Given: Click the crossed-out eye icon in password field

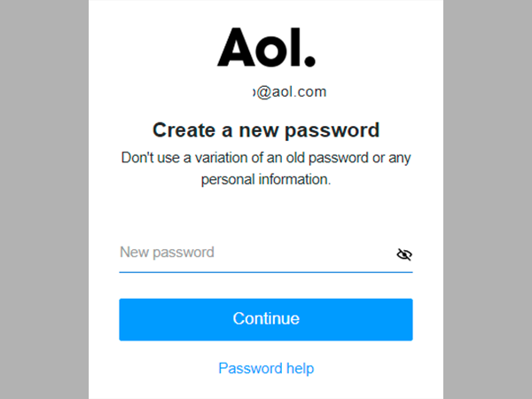Looking at the screenshot, I should click(404, 254).
